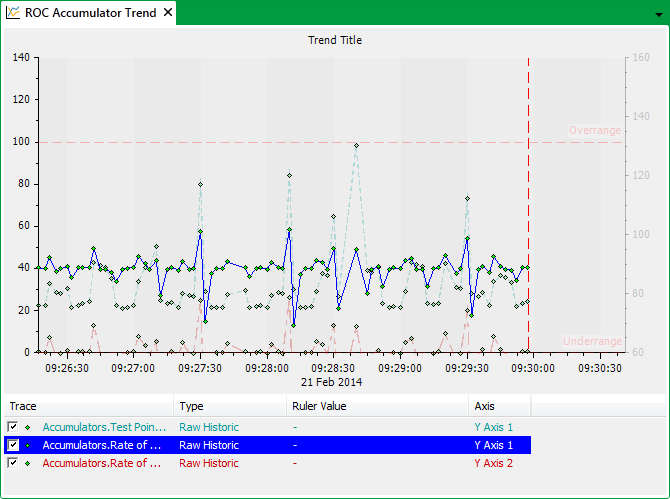Toggle the red Accumulators.Rate trace checkbox
Screen dimensions: 670x499
point(12,463)
